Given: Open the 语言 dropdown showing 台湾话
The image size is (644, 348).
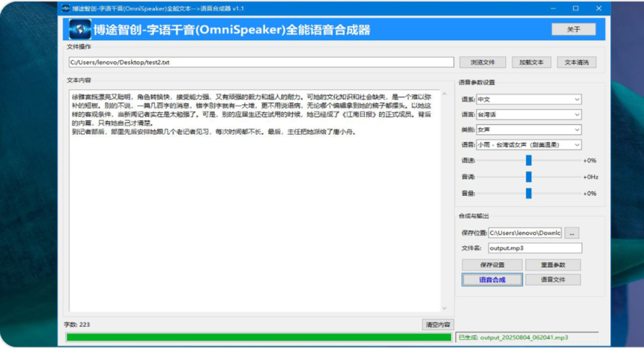Looking at the screenshot, I should tap(529, 115).
